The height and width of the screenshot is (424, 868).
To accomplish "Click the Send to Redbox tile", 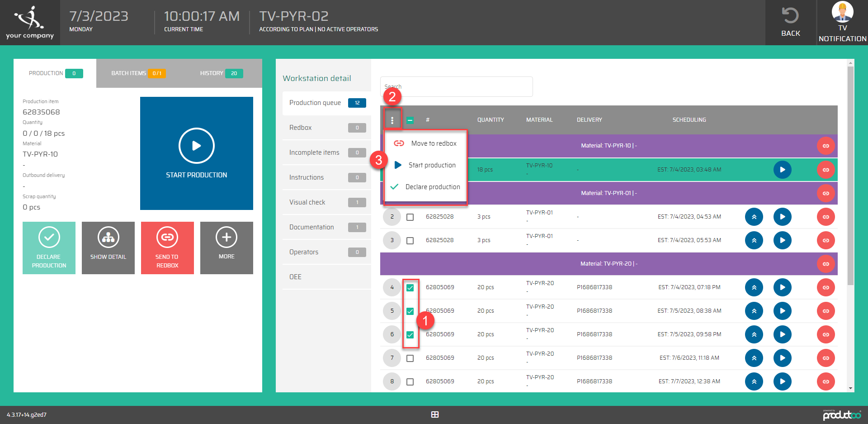I will pyautogui.click(x=167, y=248).
